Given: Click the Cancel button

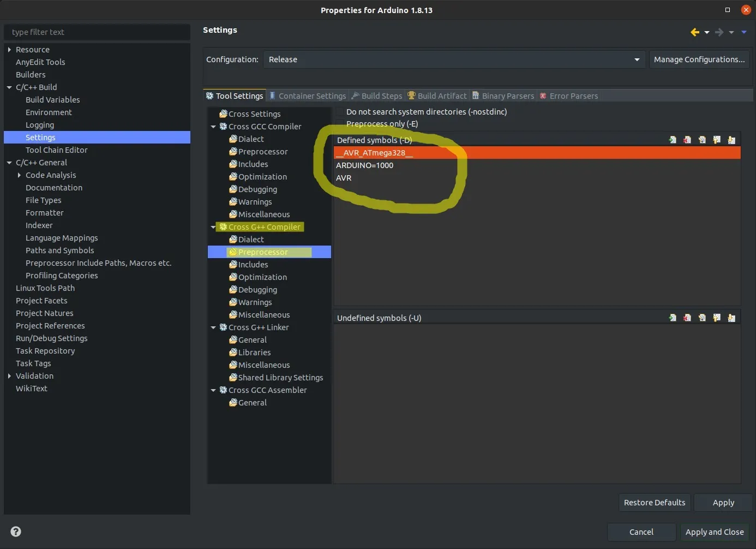Looking at the screenshot, I should [x=641, y=532].
